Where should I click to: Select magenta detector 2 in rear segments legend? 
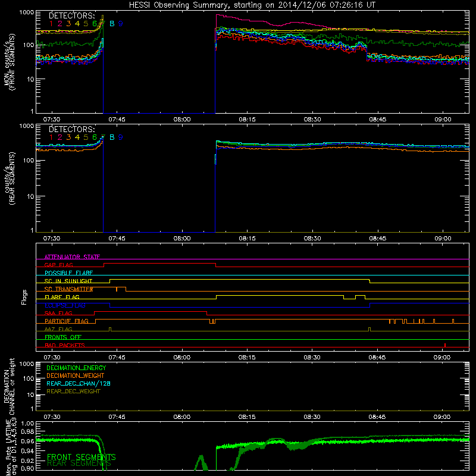[x=60, y=137]
